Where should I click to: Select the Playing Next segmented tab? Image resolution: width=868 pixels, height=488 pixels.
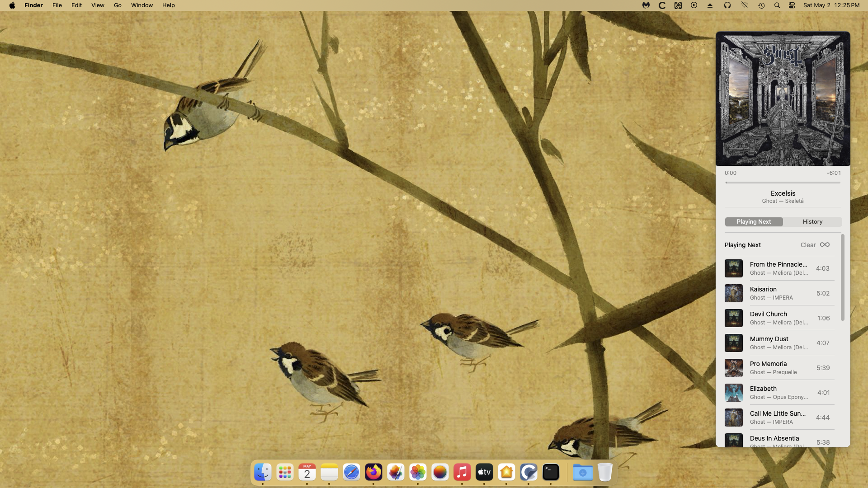click(754, 221)
